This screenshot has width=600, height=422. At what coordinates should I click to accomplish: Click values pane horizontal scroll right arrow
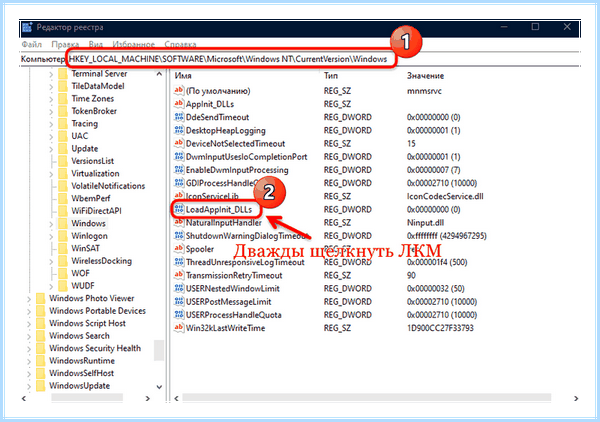pos(576,398)
